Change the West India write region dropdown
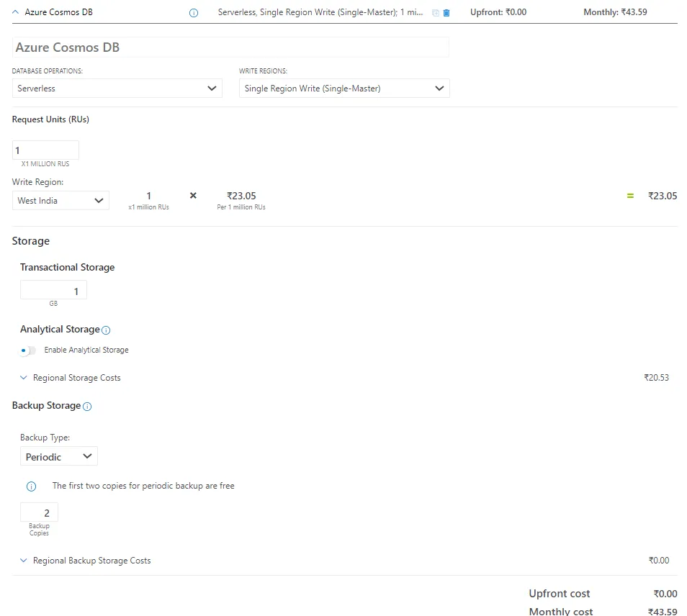This screenshot has width=687, height=616. pos(60,200)
